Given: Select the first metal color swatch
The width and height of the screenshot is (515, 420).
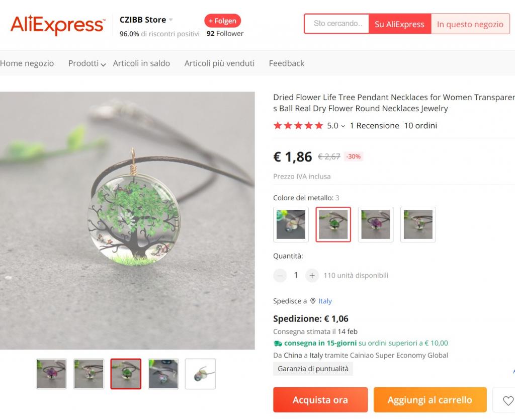Looking at the screenshot, I should tap(291, 225).
